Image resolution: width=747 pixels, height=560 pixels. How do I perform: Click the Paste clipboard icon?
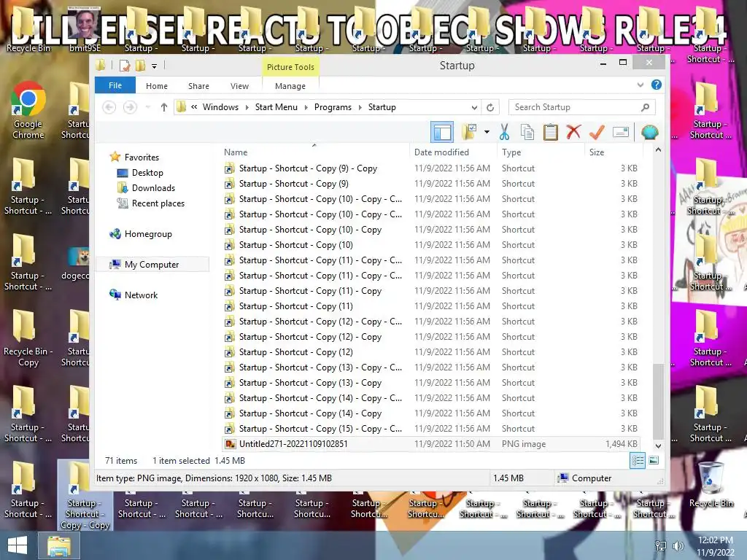550,133
